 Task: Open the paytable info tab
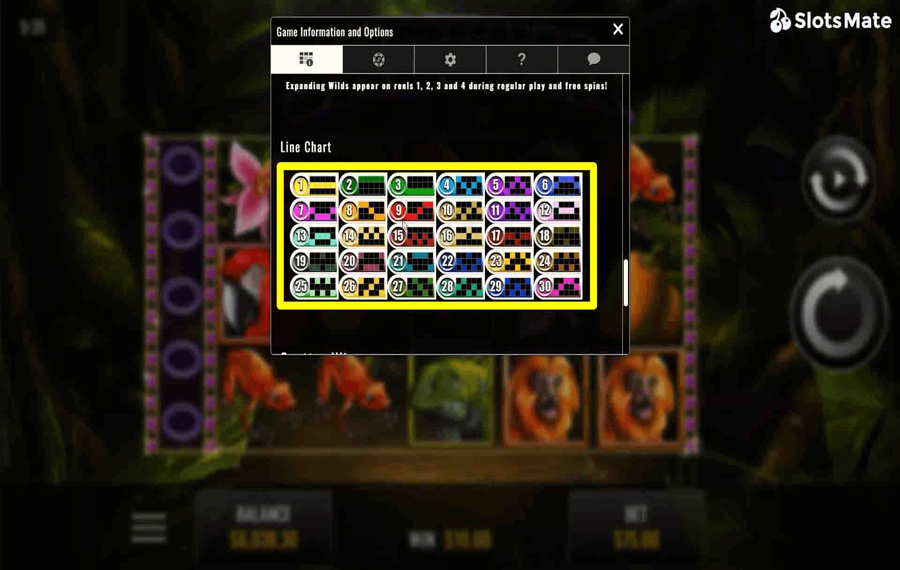coord(307,59)
